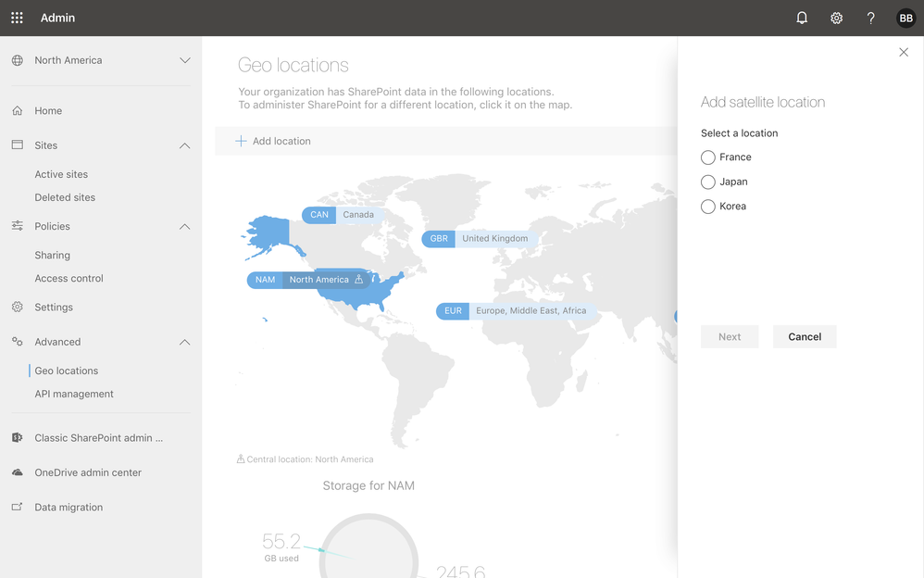Click the Geo locations page heading
Viewport: 924px width, 578px height.
293,65
